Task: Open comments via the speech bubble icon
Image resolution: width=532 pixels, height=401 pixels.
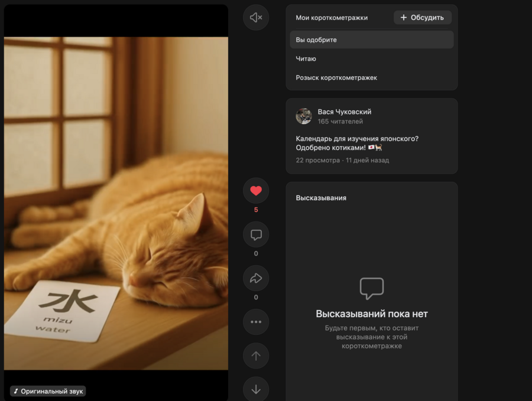Action: (x=256, y=234)
